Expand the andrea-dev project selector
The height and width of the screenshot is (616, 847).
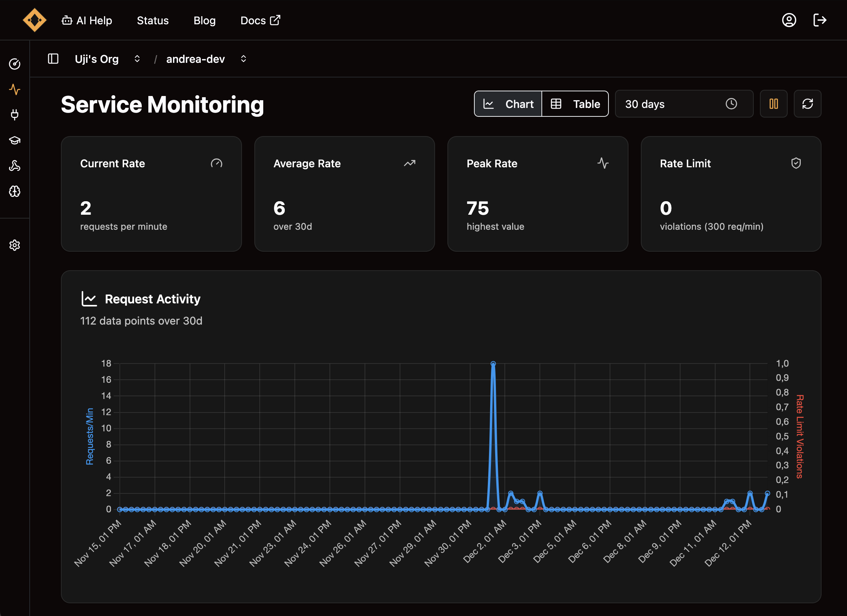click(206, 59)
